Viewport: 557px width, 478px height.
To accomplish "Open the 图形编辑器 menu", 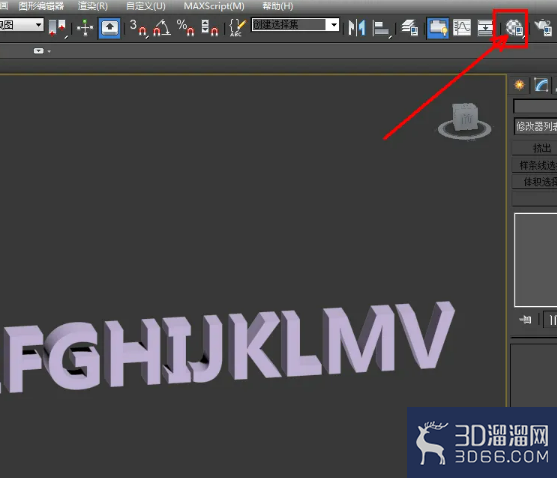I will (41, 6).
